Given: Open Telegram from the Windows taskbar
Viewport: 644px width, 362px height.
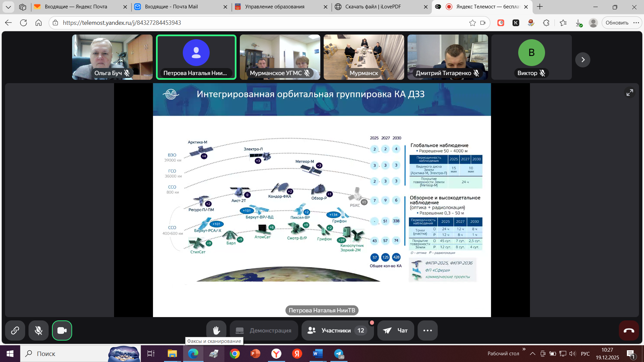Looking at the screenshot, I should click(339, 354).
